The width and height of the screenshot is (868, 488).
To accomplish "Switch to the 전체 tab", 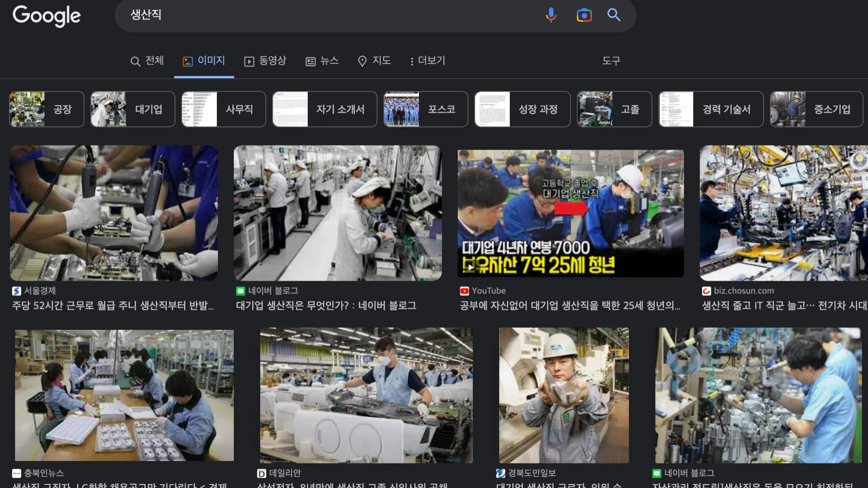I will (x=147, y=61).
